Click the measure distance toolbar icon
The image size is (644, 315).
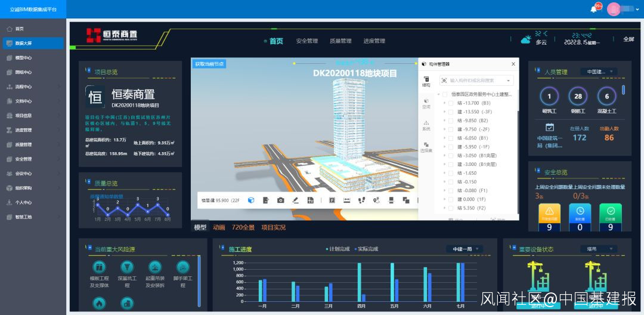(x=347, y=200)
